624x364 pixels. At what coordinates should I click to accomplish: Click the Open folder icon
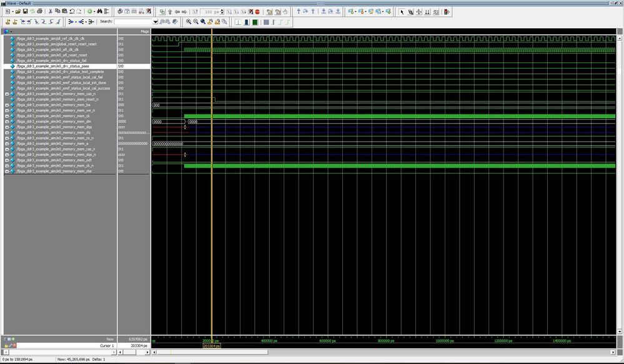(17, 11)
